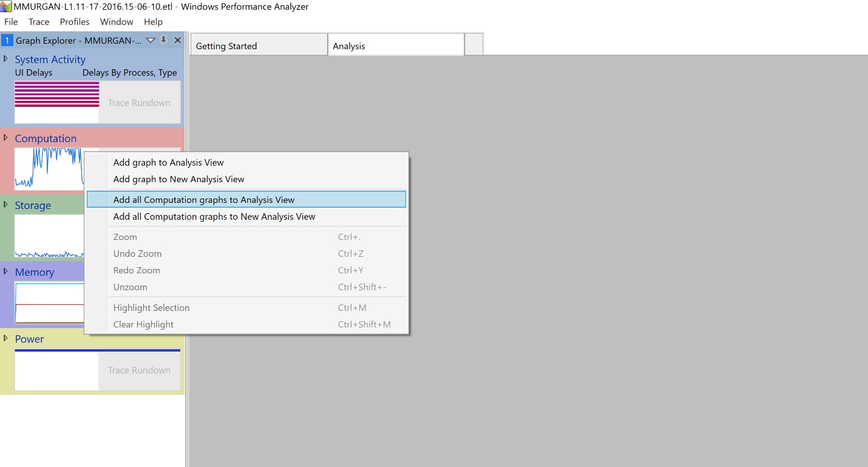This screenshot has width=868, height=467.
Task: Open the Graph Explorer panel options dropdown
Action: pos(151,40)
